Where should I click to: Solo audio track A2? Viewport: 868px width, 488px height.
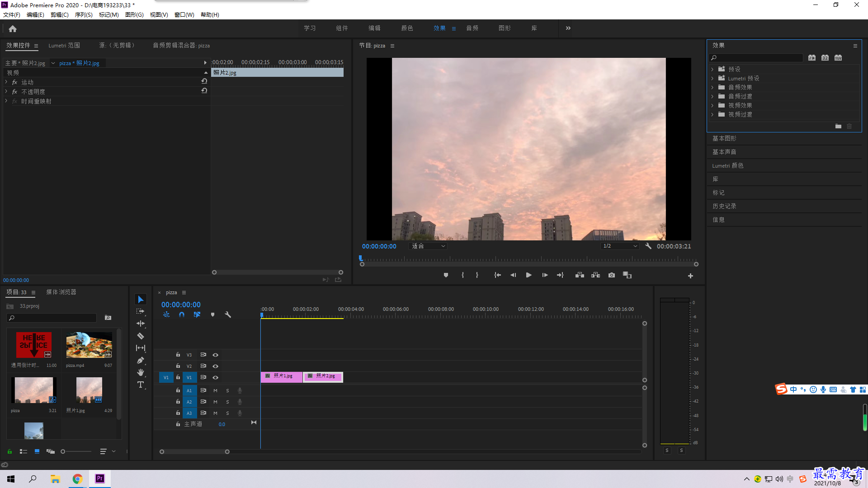(x=227, y=402)
